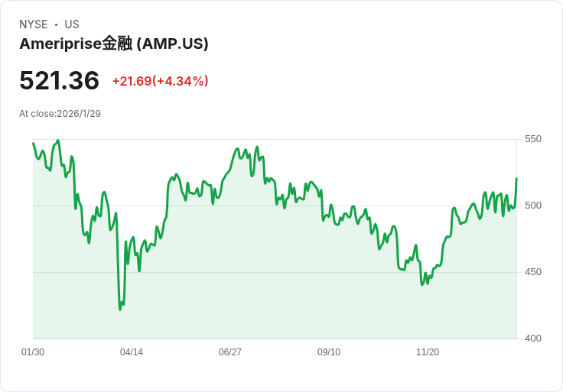Click the Ameriprise (AMP.US) stock title
This screenshot has width=563, height=392.
tap(114, 44)
